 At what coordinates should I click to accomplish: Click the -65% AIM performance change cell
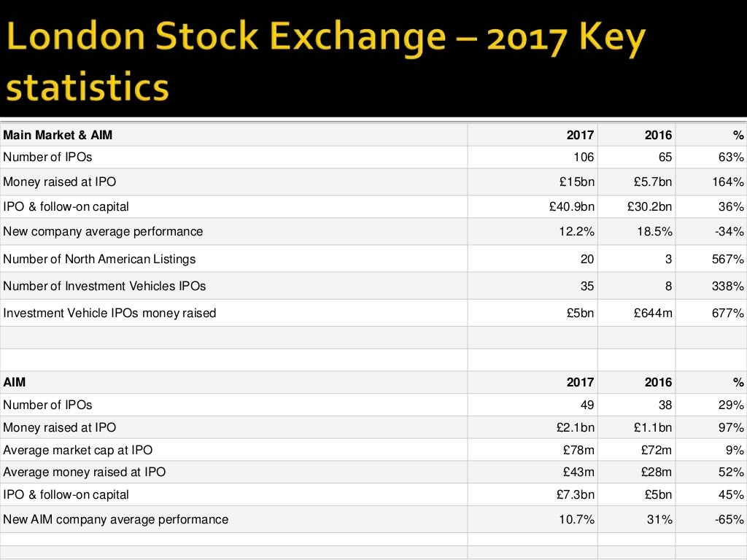(x=711, y=519)
